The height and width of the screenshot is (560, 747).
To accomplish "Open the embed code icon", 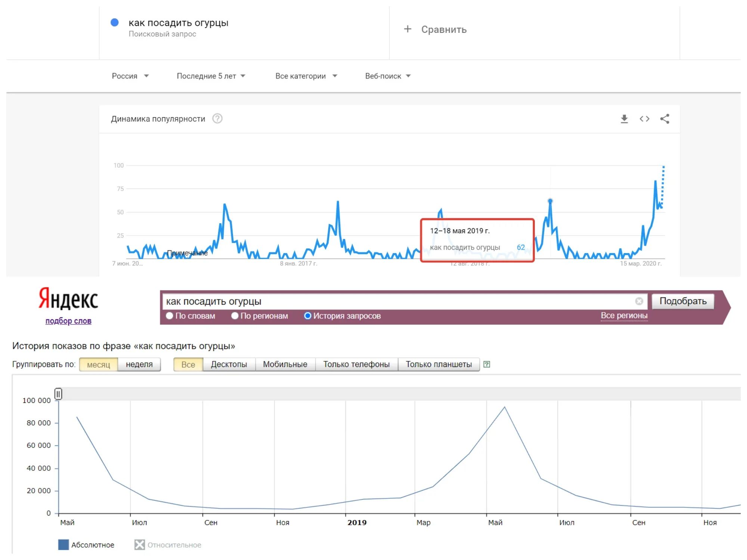I will click(644, 119).
